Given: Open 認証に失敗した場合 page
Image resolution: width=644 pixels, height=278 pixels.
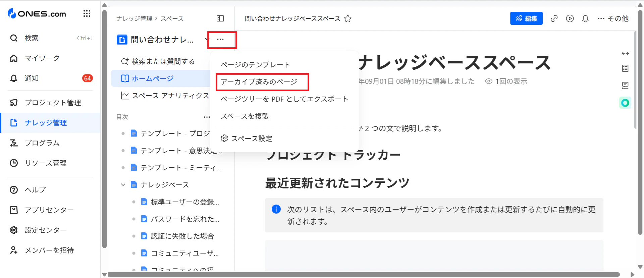Looking at the screenshot, I should (x=178, y=236).
